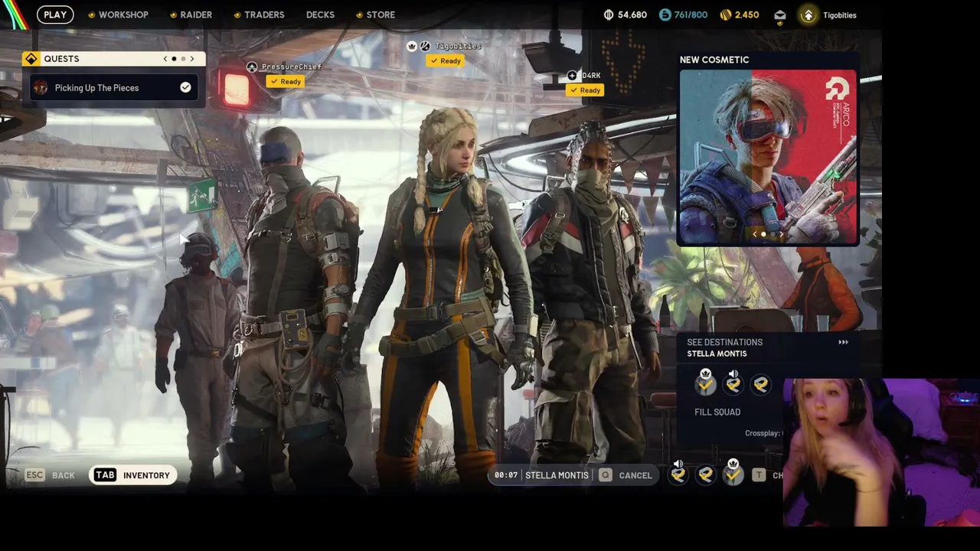Toggle the Ready badge under Tigobities

(x=446, y=61)
